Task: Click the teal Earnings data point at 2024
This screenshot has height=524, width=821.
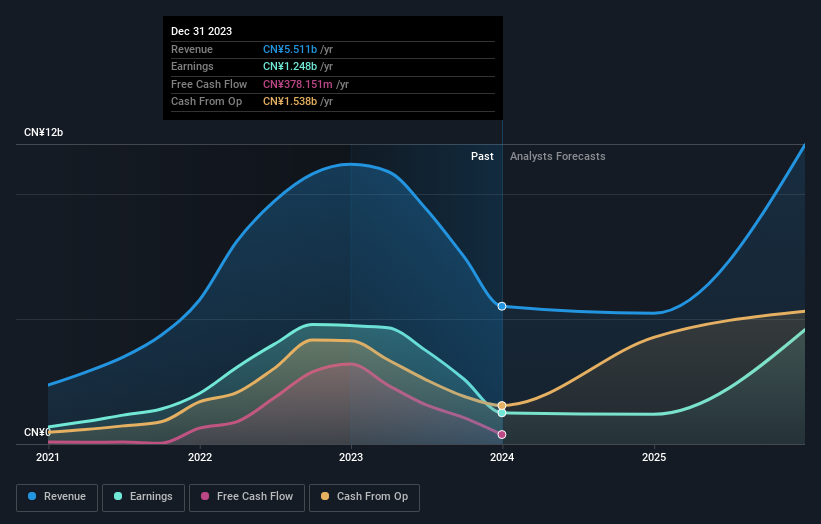Action: pyautogui.click(x=502, y=413)
